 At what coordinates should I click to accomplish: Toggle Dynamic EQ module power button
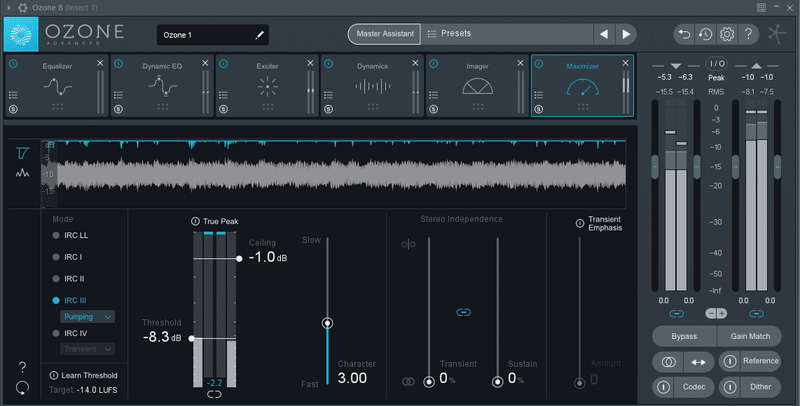(118, 64)
